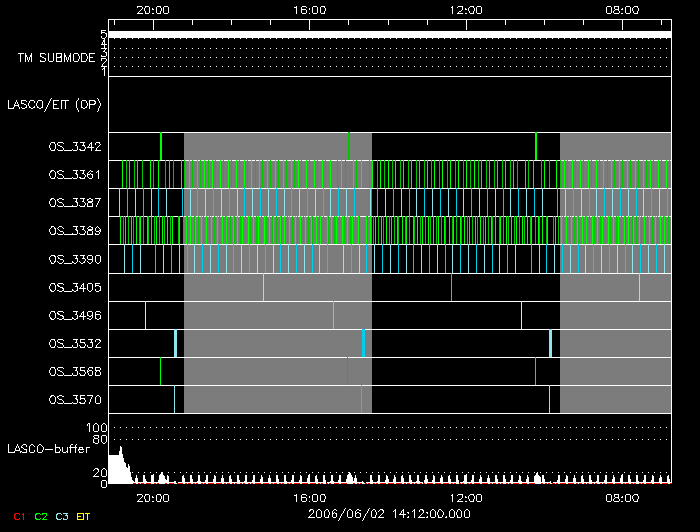Click the last thick cyan marker in OS_3532
This screenshot has width=700, height=532.
click(550, 344)
